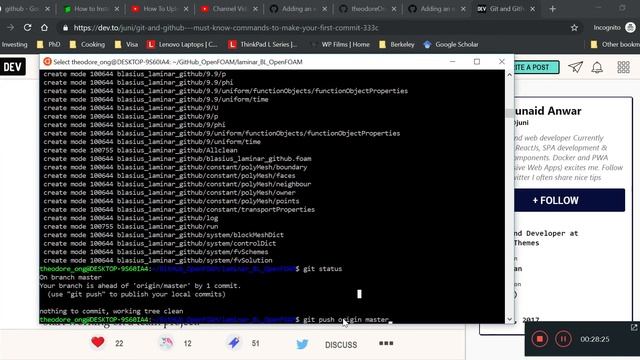This screenshot has width=640, height=360.
Task: Like the post with the heart icon
Action: pyautogui.click(x=98, y=342)
